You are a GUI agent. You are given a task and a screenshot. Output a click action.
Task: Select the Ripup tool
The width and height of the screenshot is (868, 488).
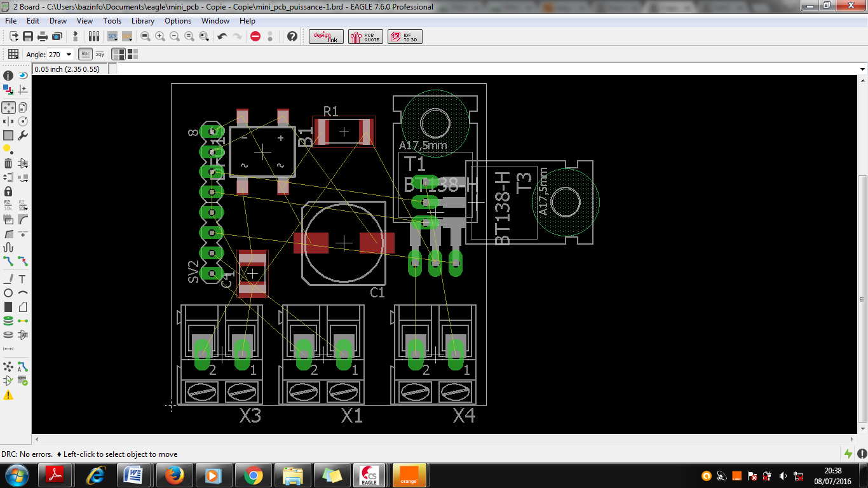click(23, 261)
